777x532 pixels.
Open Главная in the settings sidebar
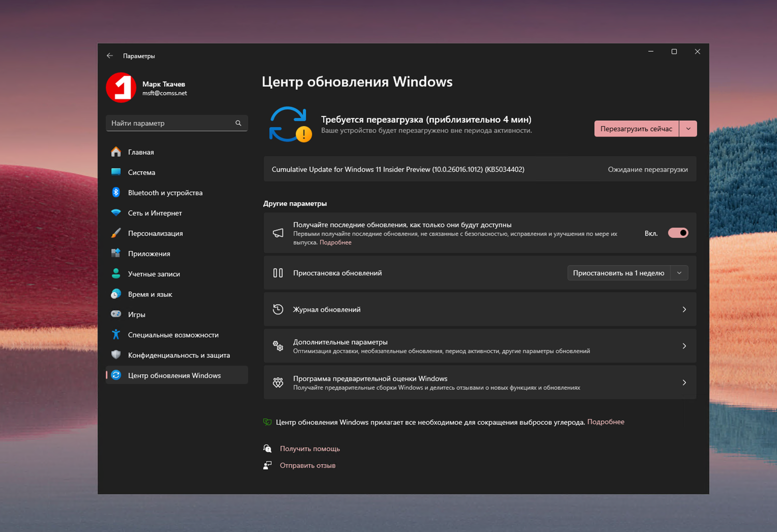click(177, 152)
